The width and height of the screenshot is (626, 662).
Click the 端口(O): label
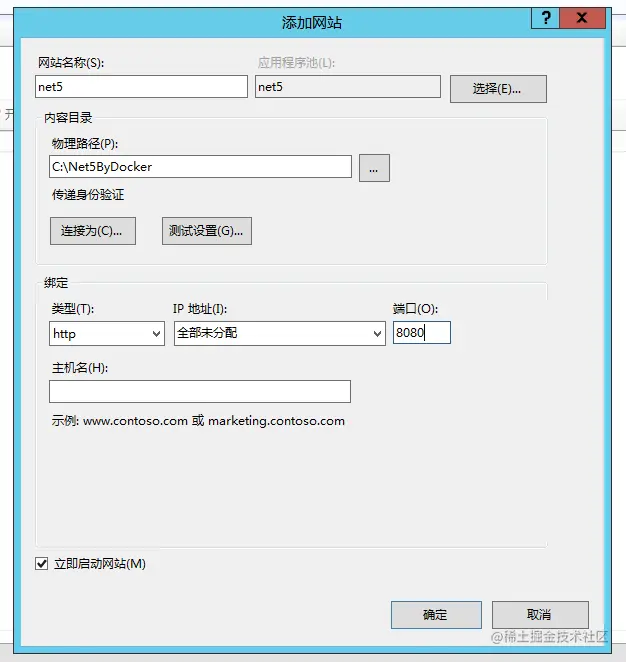[415, 309]
